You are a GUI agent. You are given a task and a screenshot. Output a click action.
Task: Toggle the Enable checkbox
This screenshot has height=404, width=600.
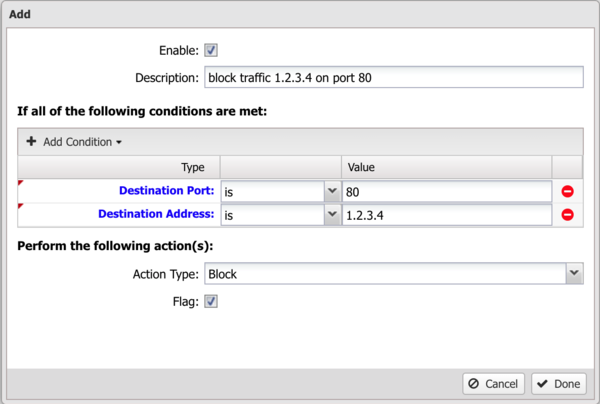point(211,50)
